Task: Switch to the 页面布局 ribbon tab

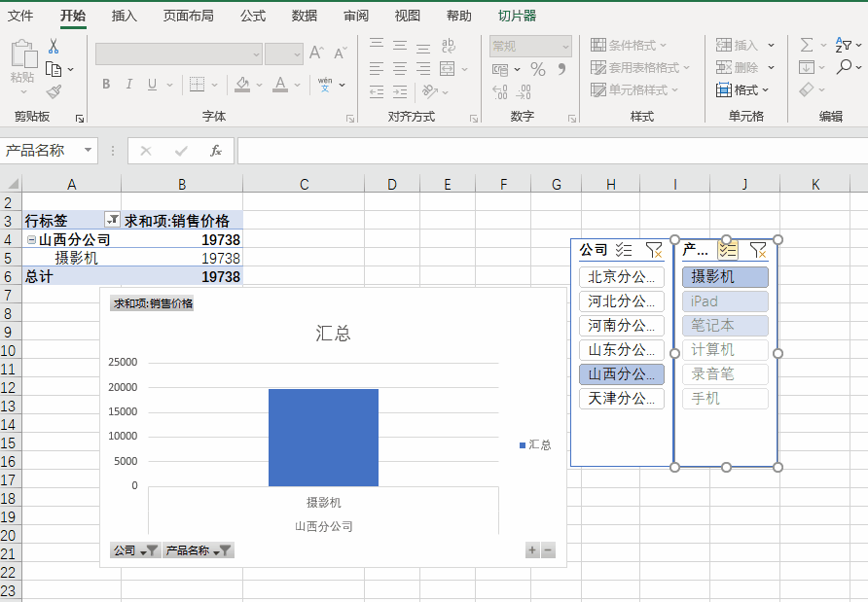Action: point(188,16)
